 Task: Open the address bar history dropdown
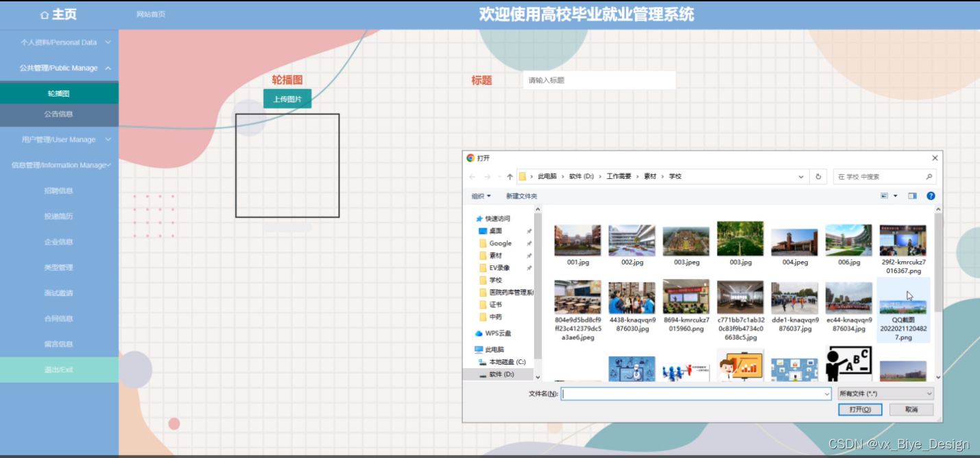tap(802, 177)
